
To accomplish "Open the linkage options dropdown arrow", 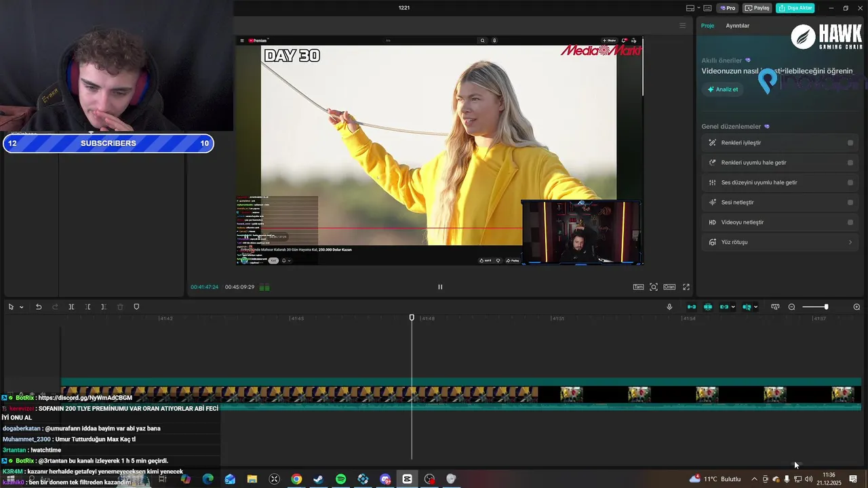I will click(733, 307).
